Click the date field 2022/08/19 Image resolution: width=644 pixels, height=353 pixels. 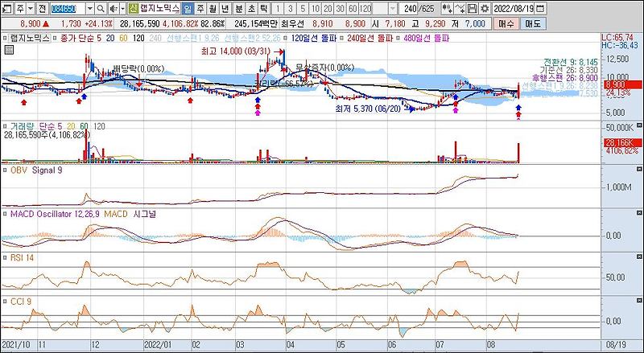coord(514,8)
